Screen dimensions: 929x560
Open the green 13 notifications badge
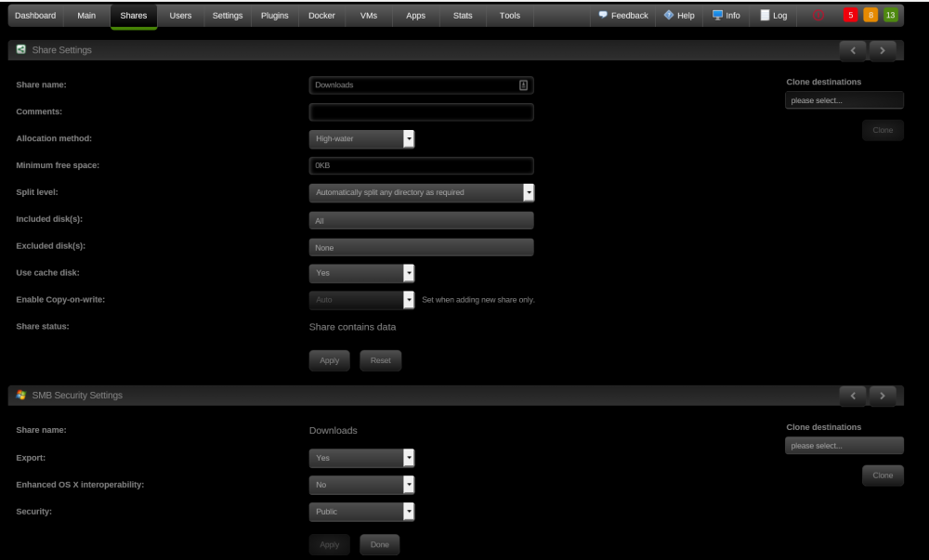891,15
